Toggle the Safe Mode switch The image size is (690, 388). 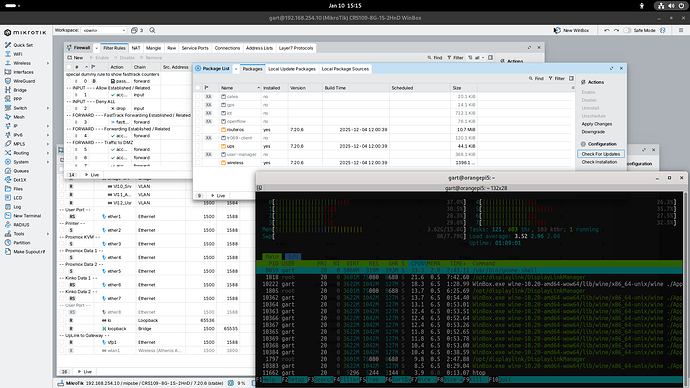627,30
